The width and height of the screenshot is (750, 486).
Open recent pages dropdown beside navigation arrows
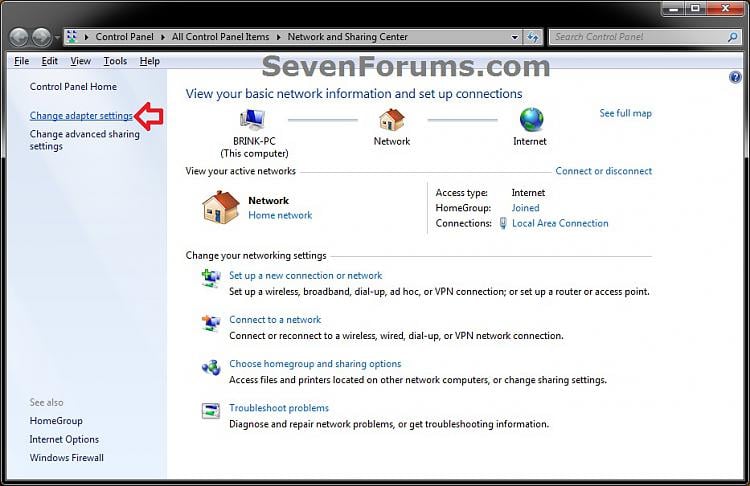pos(57,37)
